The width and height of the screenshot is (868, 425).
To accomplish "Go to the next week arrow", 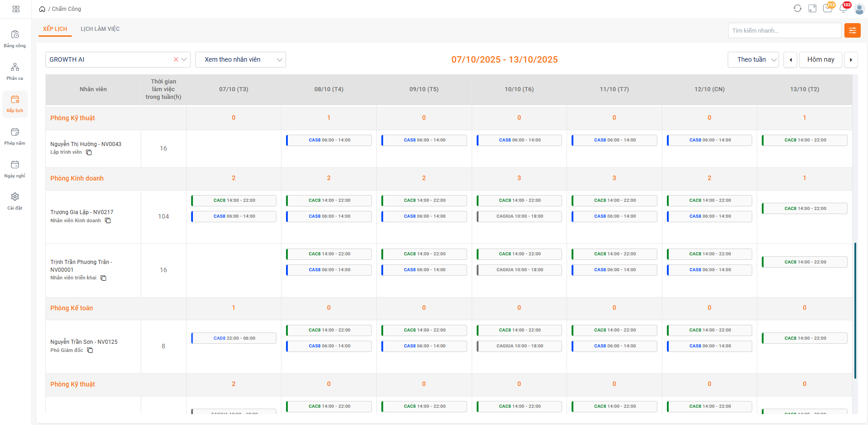I will click(x=851, y=59).
